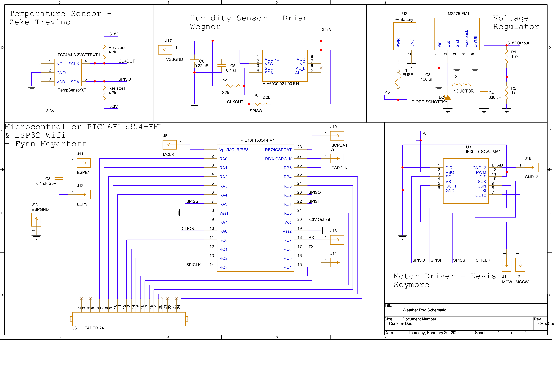
Task: Click the J16 GND_2 connector symbol
Action: click(x=531, y=168)
